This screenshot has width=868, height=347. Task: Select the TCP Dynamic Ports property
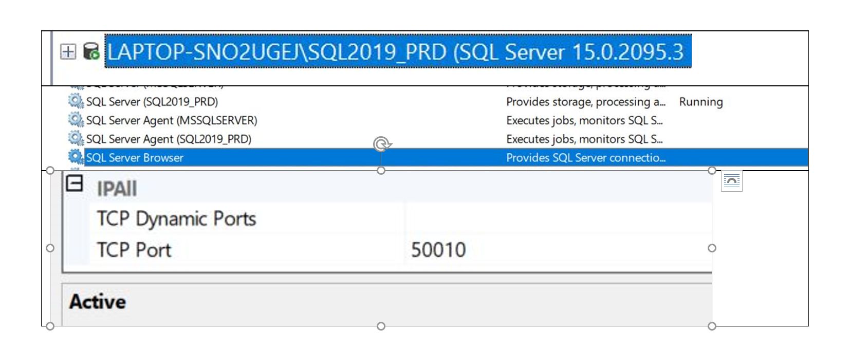[176, 219]
